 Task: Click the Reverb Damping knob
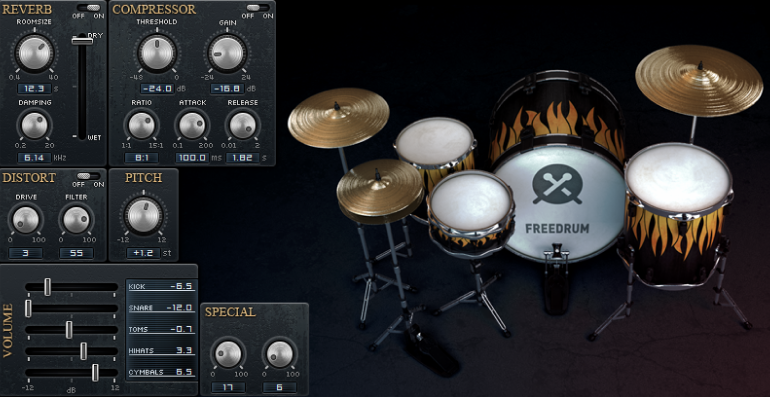[34, 125]
